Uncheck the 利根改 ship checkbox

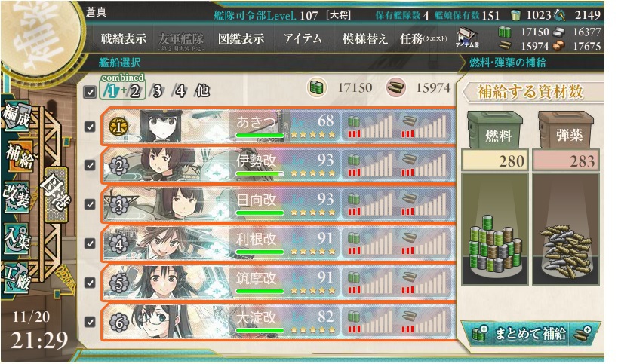[x=90, y=243]
